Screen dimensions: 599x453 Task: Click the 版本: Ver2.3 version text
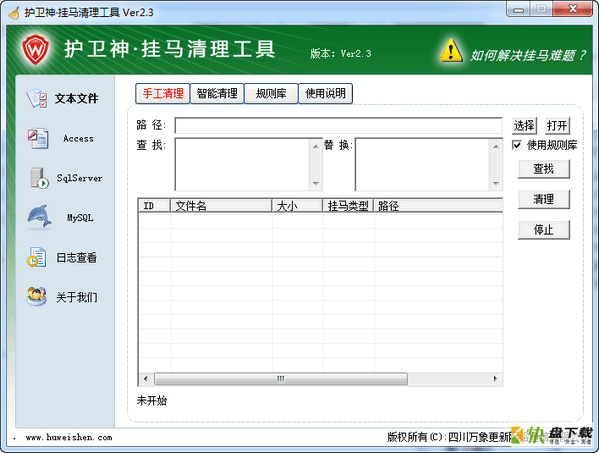tap(341, 53)
